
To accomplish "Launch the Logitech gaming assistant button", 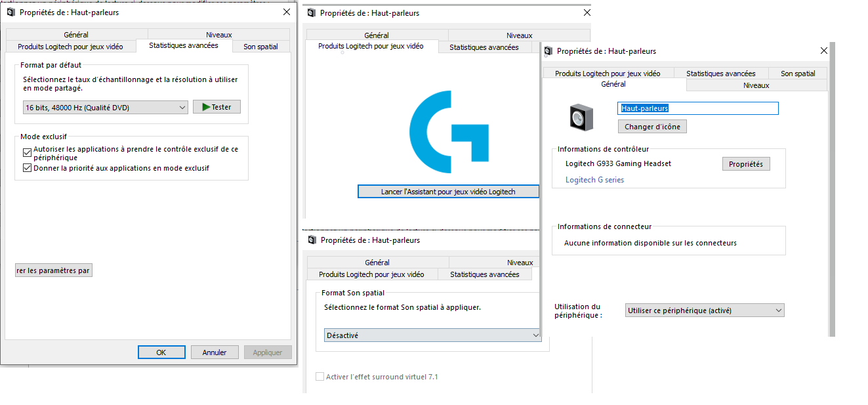I will pos(448,192).
